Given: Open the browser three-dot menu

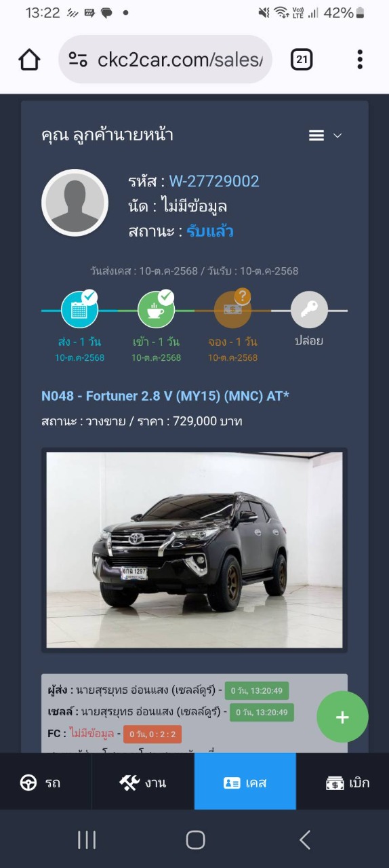Looking at the screenshot, I should pos(360,60).
